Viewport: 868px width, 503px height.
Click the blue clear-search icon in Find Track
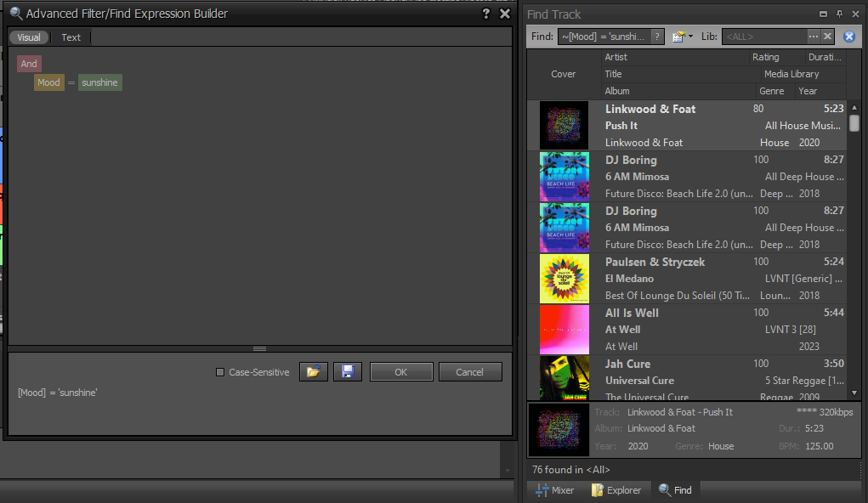[848, 37]
